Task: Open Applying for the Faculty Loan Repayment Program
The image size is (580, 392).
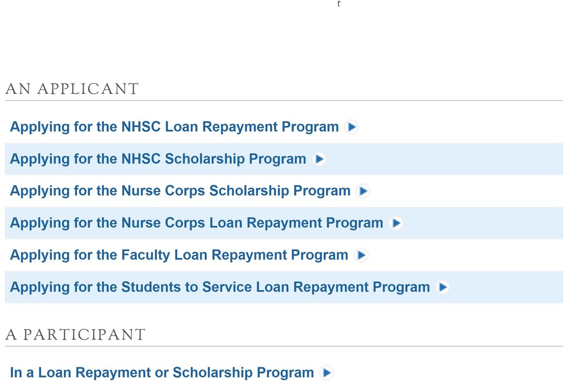Action: point(179,255)
